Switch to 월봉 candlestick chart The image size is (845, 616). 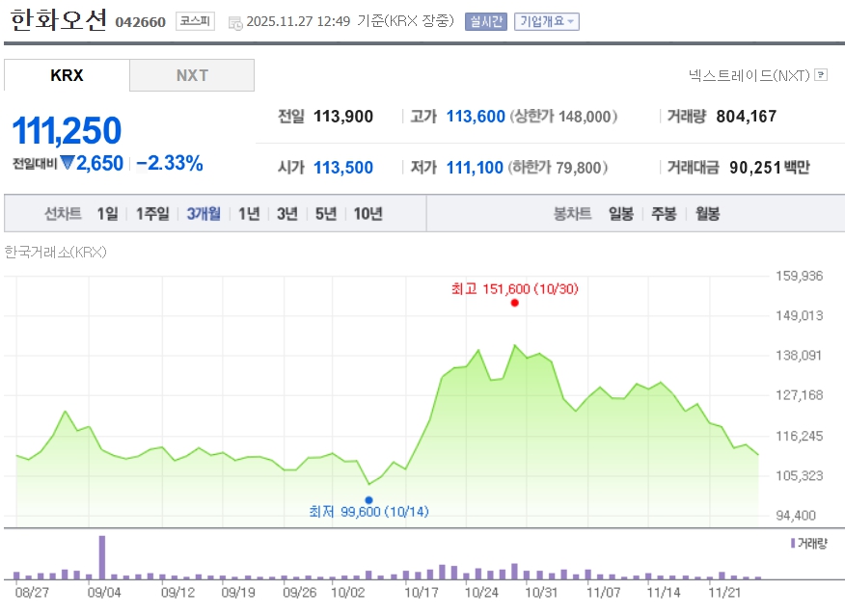(707, 214)
